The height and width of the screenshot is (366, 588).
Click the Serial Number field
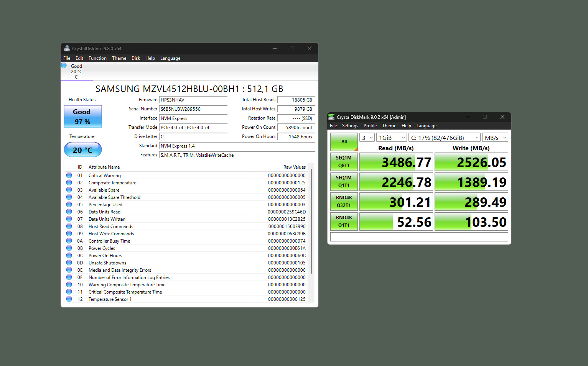point(193,109)
